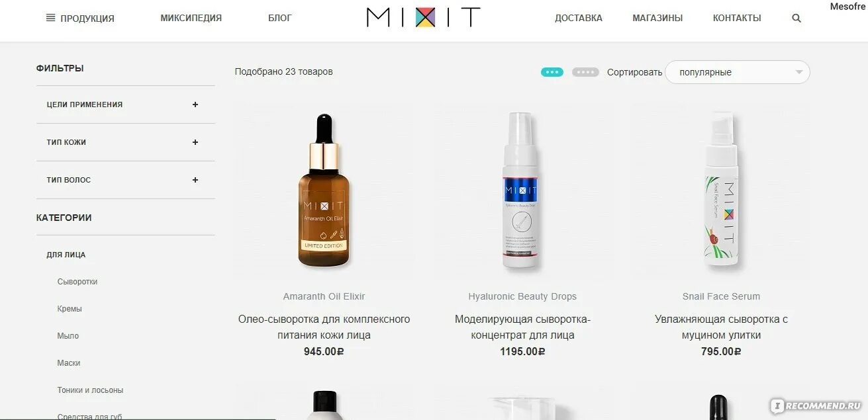Open the Hyaluronic Beauty Drops bottle image
868x420 pixels.
(x=520, y=191)
